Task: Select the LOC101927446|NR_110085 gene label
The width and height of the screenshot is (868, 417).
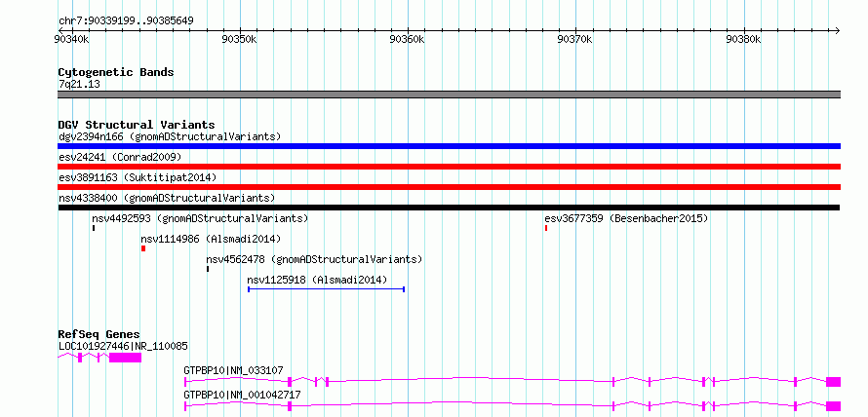Action: coord(123,346)
